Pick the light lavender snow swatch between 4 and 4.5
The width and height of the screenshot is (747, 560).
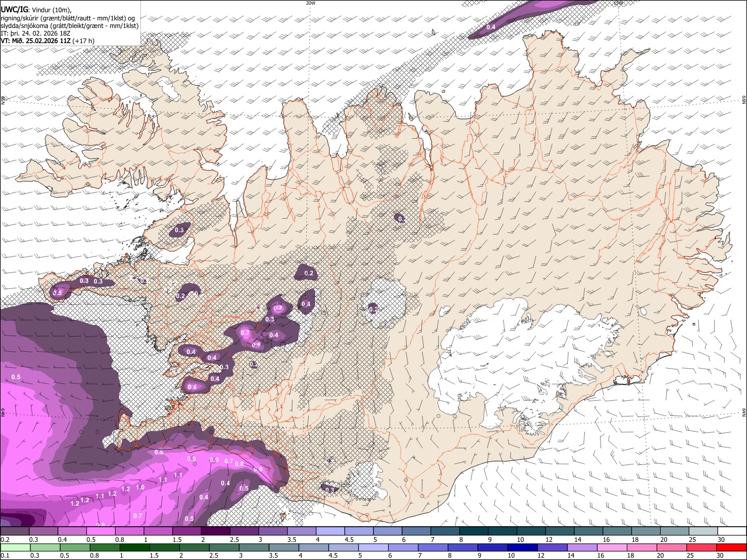[330, 531]
